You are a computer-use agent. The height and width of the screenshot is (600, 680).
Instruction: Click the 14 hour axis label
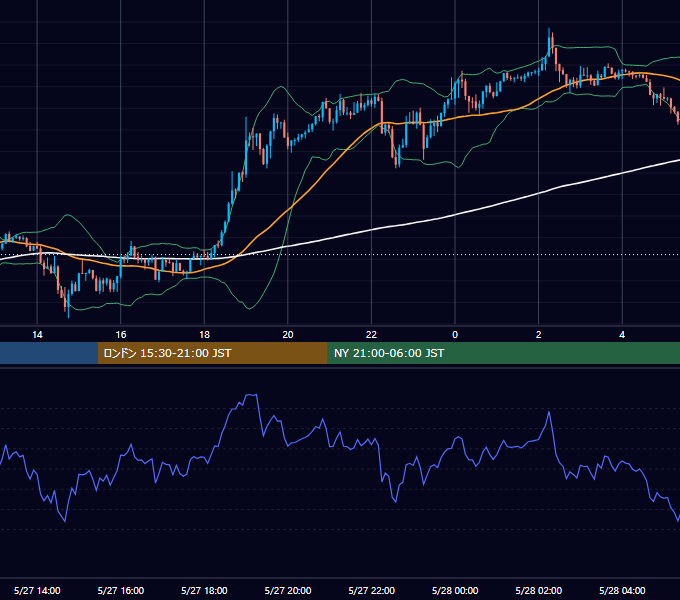click(x=37, y=335)
